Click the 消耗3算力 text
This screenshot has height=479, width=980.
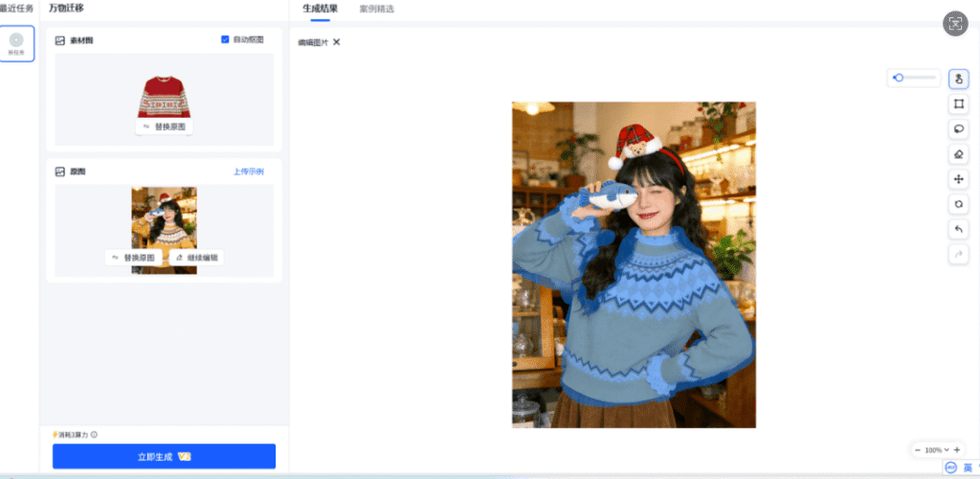point(73,435)
